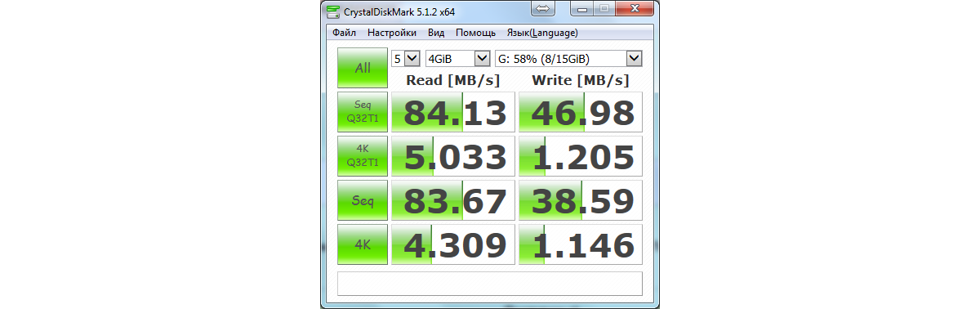
Task: Click the empty comment field at bottom
Action: pos(490,284)
